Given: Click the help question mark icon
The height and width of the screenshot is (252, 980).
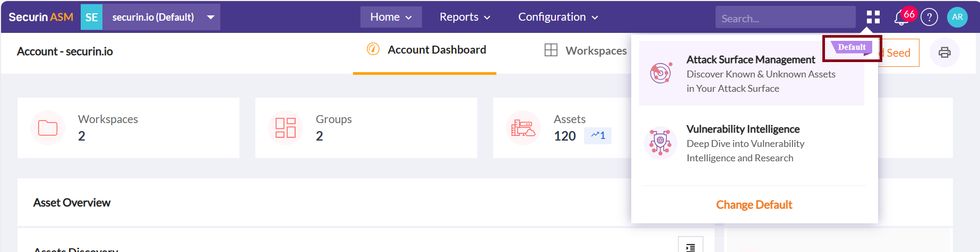Looking at the screenshot, I should point(929,18).
